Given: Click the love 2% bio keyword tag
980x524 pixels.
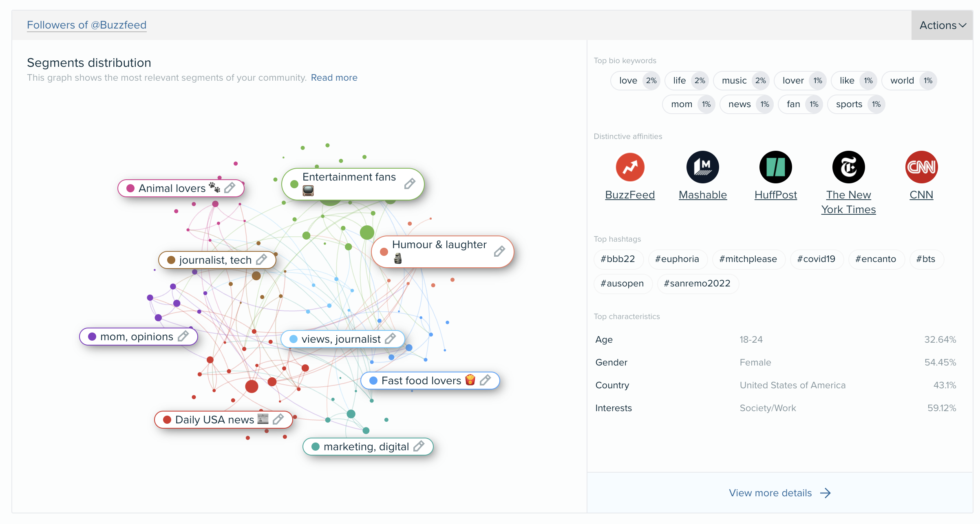Looking at the screenshot, I should coord(636,80).
